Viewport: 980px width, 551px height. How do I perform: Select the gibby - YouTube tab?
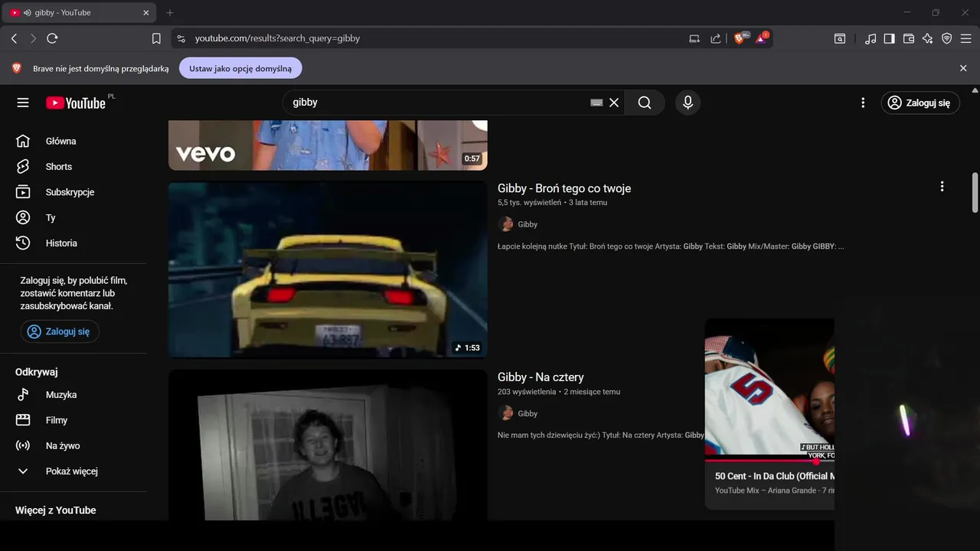pos(80,12)
